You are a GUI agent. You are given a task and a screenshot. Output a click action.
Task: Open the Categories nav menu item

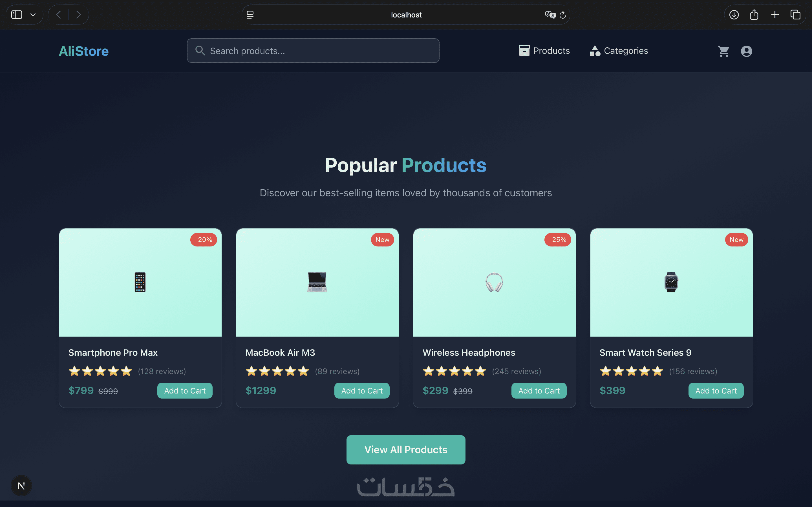point(619,51)
